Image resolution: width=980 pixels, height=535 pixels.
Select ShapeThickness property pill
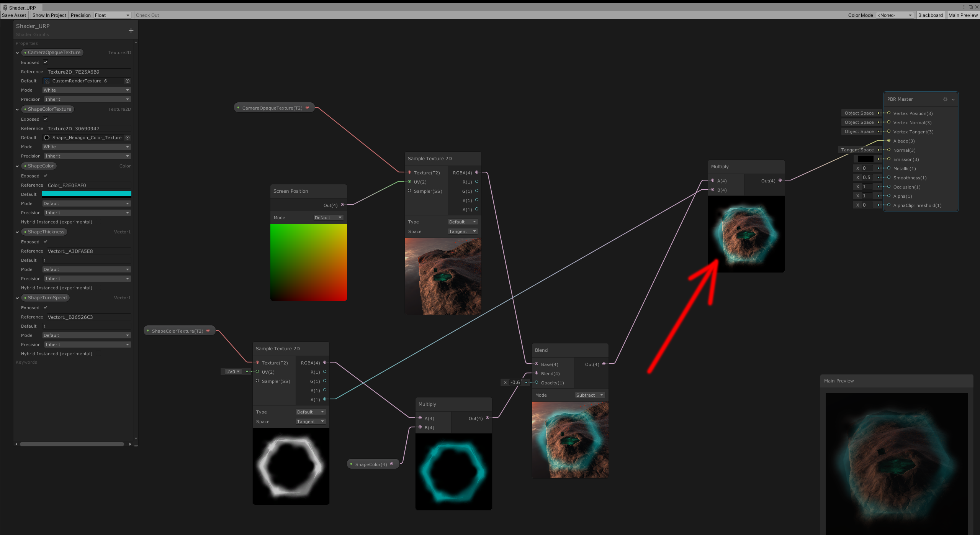(44, 232)
